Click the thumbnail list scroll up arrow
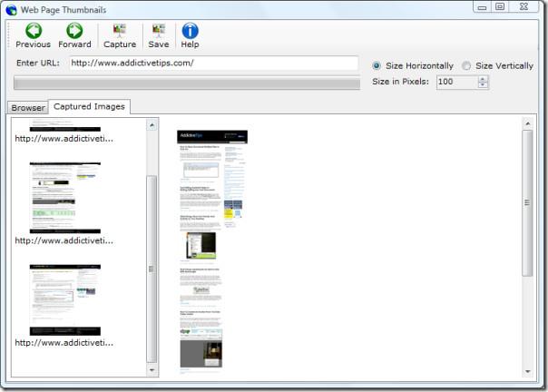The width and height of the screenshot is (548, 392). [152, 125]
